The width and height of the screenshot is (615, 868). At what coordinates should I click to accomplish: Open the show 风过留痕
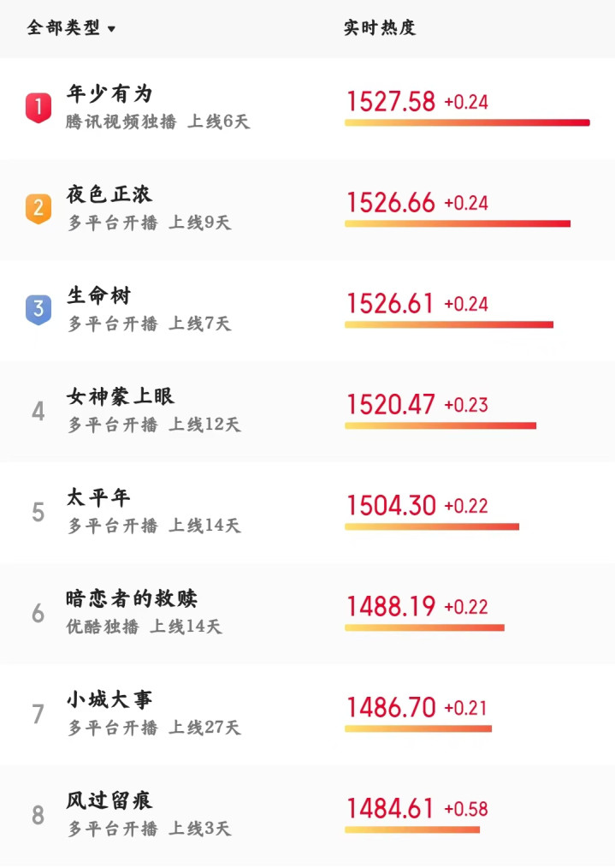coord(109,800)
